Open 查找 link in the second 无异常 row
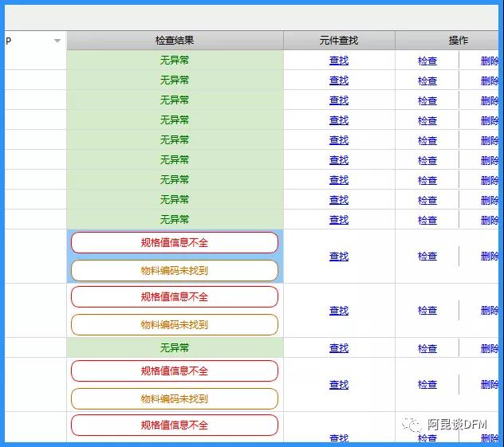 tap(339, 80)
